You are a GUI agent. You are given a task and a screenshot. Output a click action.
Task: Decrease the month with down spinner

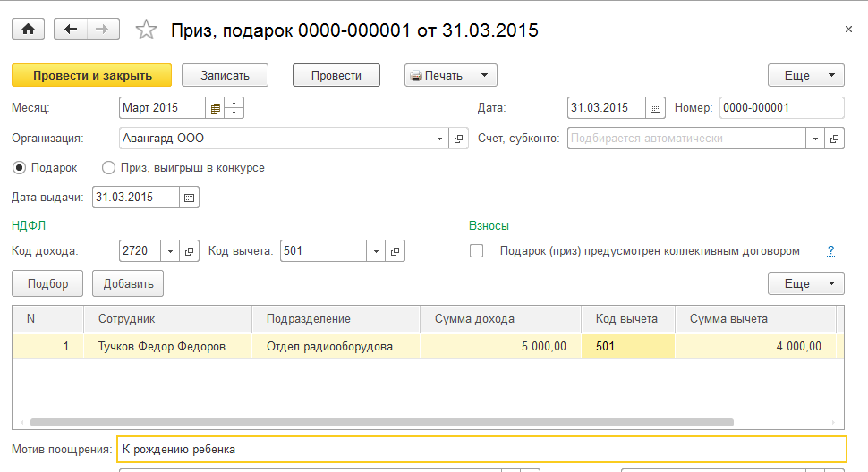click(234, 114)
